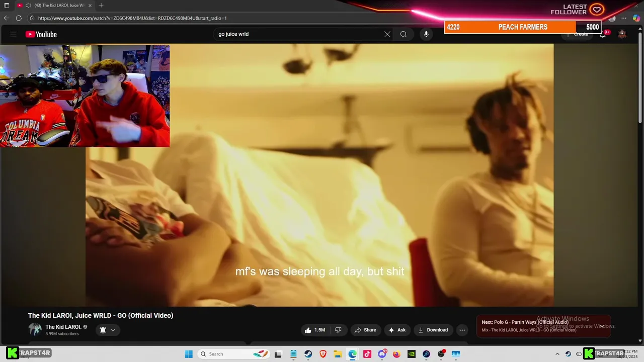Open OBS Studio from the taskbar
The image size is (644, 362).
point(441,354)
